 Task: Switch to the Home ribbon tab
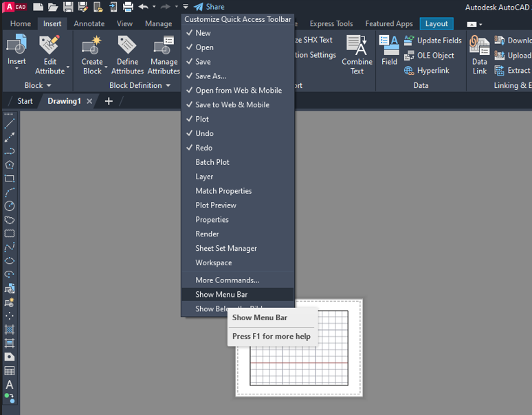[21, 24]
